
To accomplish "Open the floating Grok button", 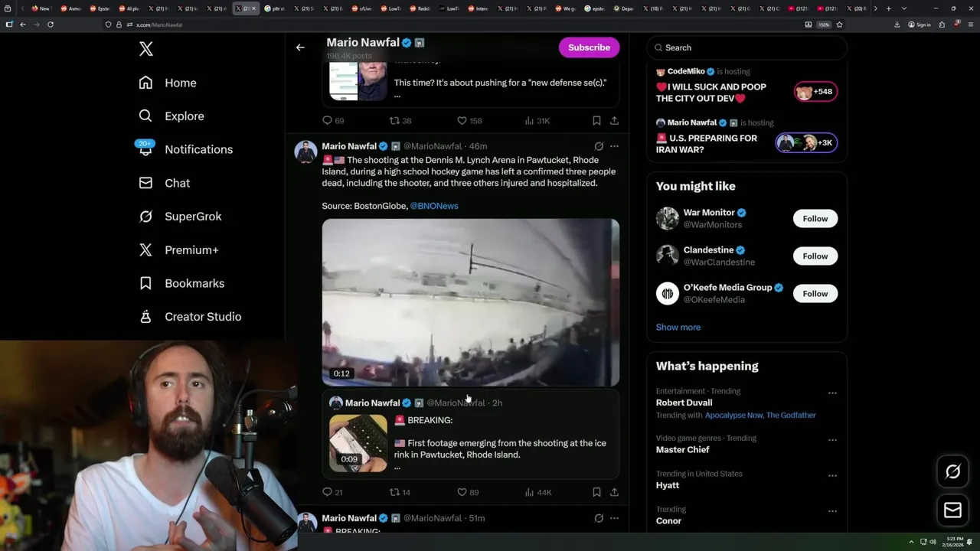I will 953,472.
